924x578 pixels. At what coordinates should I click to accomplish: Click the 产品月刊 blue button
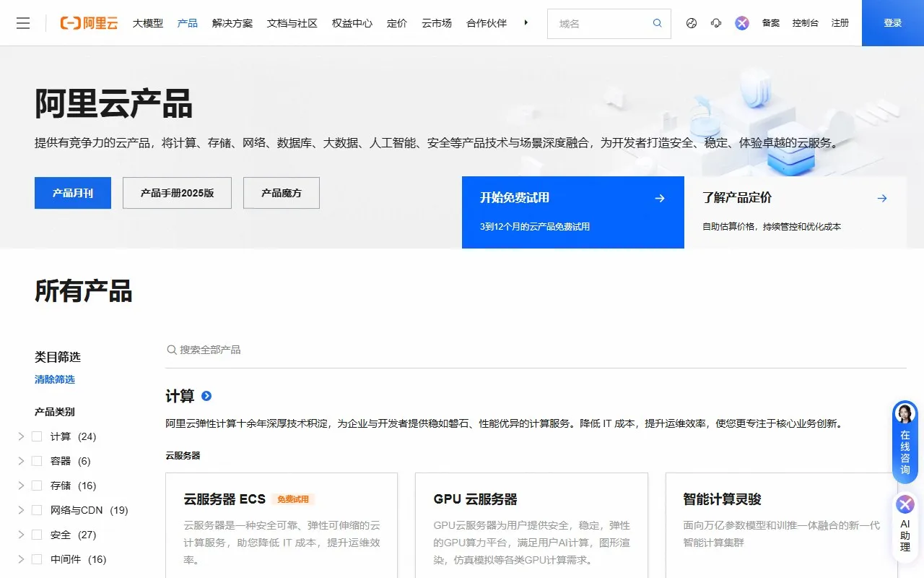pyautogui.click(x=72, y=193)
